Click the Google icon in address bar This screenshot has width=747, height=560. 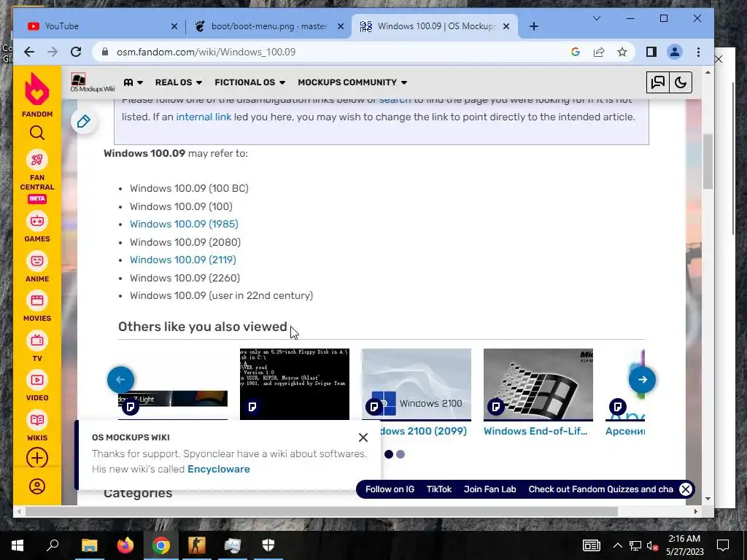pyautogui.click(x=576, y=52)
